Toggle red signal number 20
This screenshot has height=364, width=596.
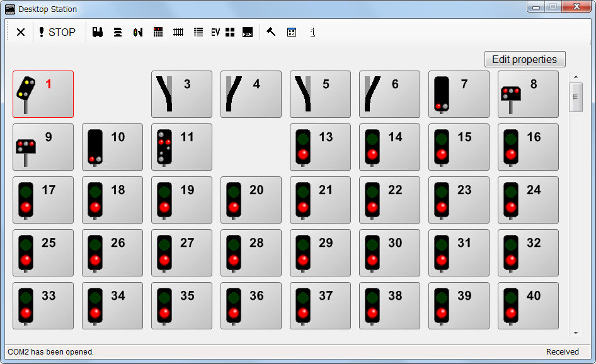point(251,200)
